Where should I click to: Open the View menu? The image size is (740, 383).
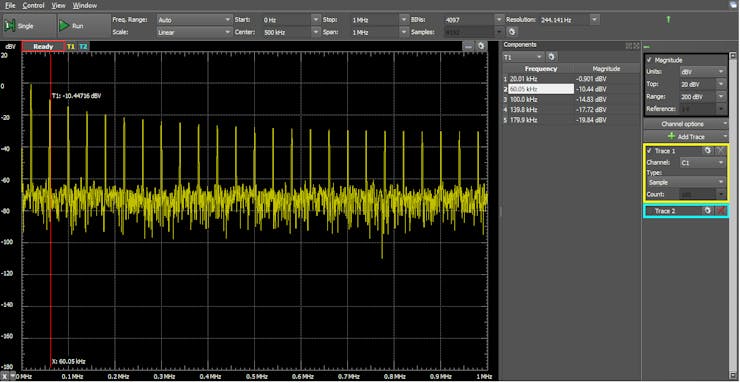tap(59, 6)
